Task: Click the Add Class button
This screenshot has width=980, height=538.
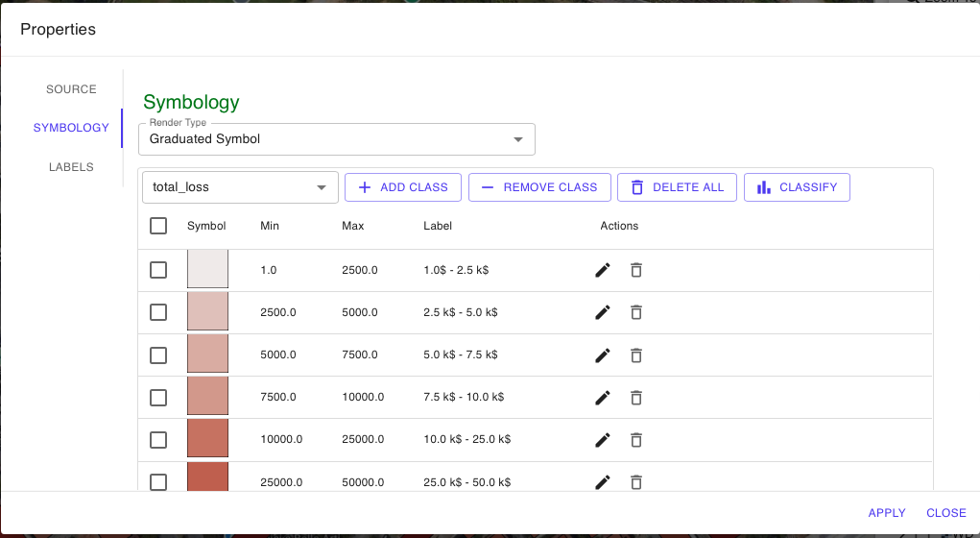Action: [403, 187]
